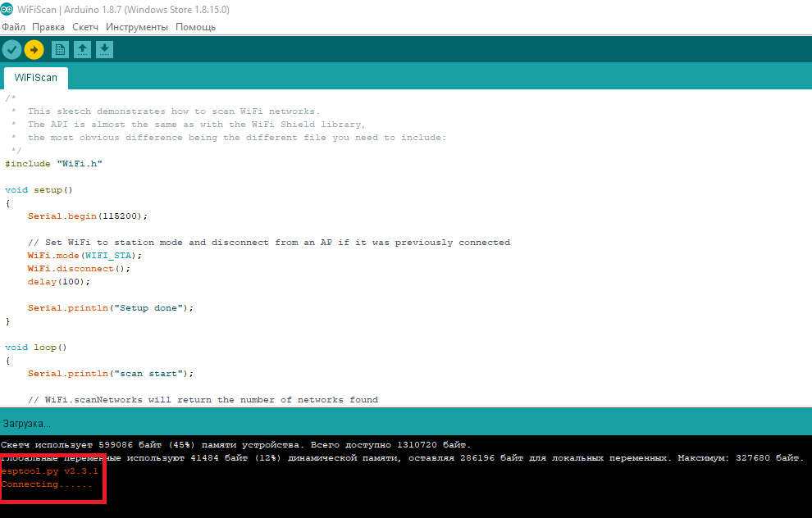Click the 'Скетч использует 599086 байт' console line
The height and width of the screenshot is (518, 812).
235,444
